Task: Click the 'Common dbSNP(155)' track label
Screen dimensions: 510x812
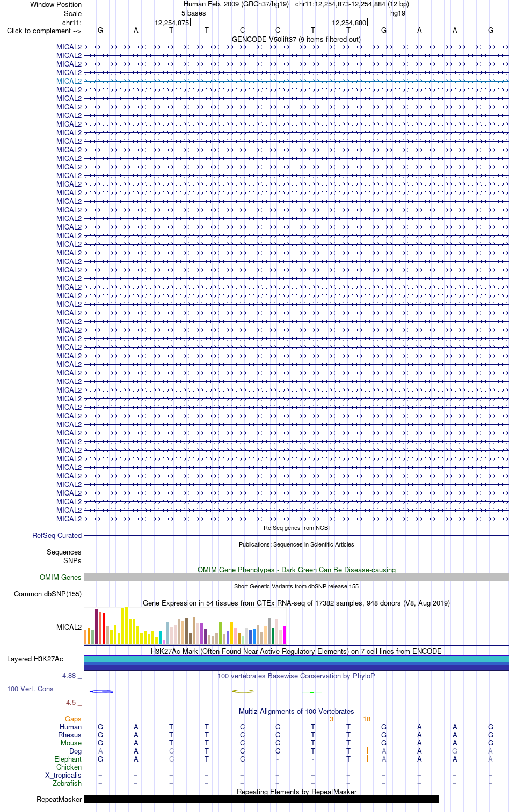Action: pyautogui.click(x=48, y=594)
